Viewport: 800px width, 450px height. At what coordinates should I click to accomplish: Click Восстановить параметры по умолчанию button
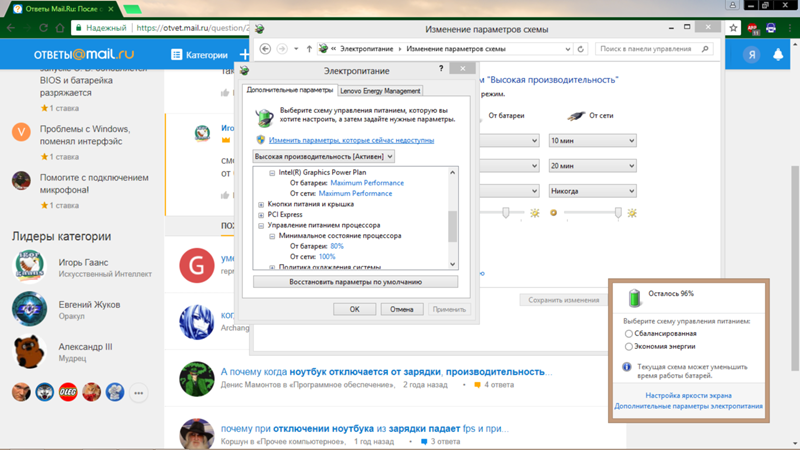point(356,282)
